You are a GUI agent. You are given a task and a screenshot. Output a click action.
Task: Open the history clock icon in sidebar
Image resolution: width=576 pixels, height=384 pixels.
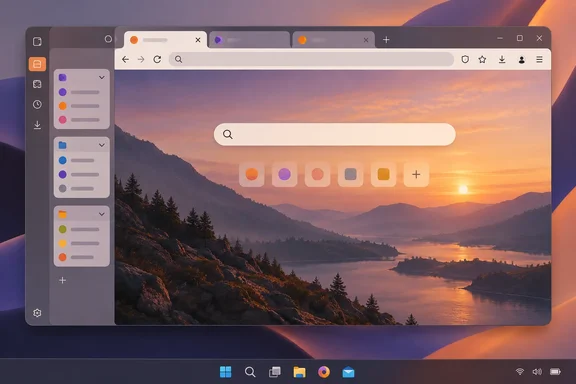37,104
